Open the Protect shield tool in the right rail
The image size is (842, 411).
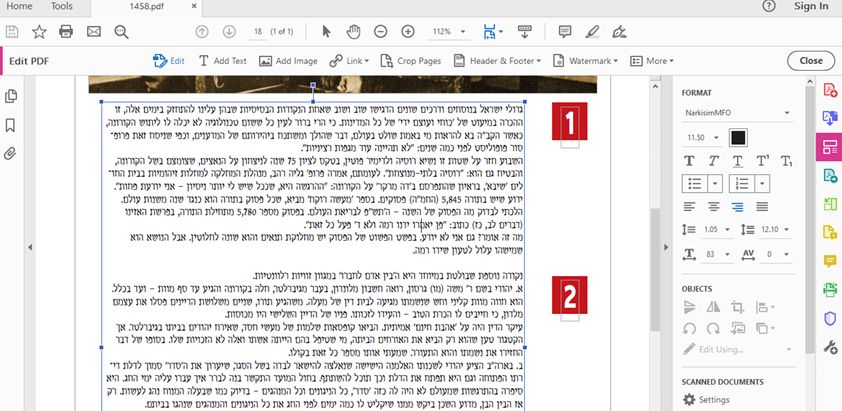(830, 319)
